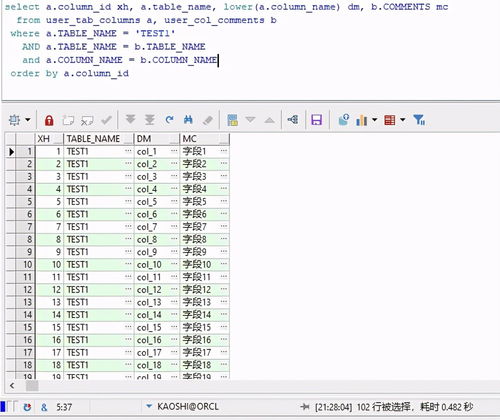Click the horizontal scrollbar left arrow
This screenshot has width=500, height=420.
12,386
